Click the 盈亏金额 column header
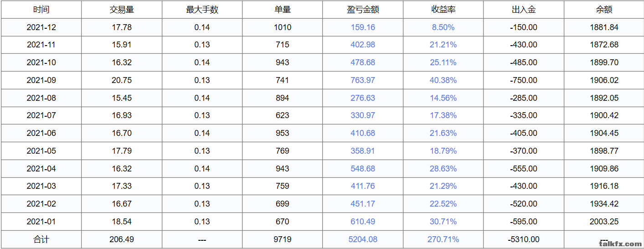Screen dimensions: 644x249 click(x=363, y=10)
